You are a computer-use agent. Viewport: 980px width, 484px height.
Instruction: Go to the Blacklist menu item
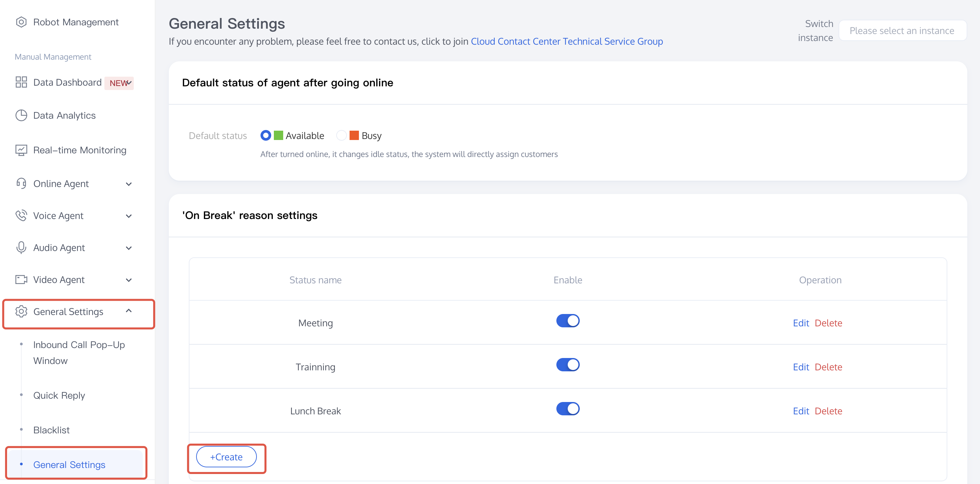(51, 430)
